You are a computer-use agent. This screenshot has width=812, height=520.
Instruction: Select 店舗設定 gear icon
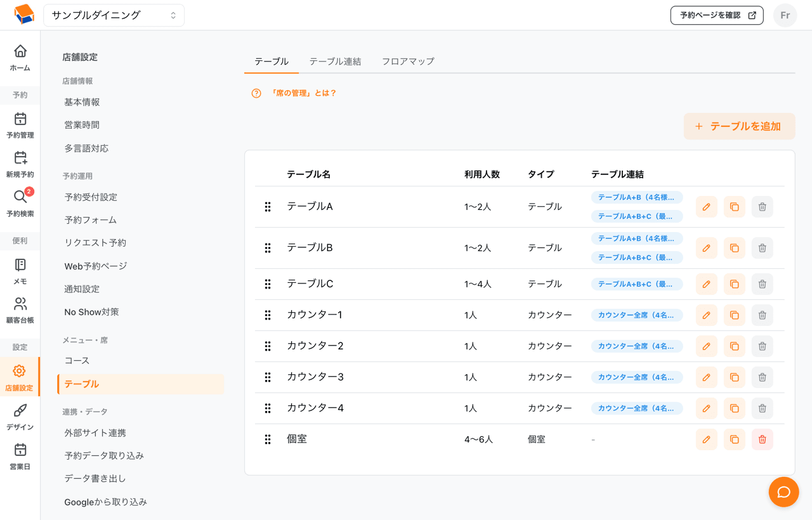[x=19, y=371]
